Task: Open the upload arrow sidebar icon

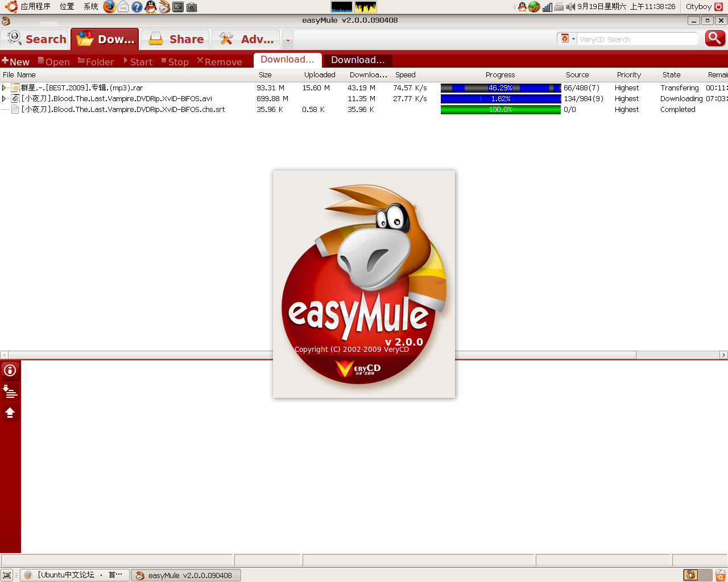Action: coord(10,412)
